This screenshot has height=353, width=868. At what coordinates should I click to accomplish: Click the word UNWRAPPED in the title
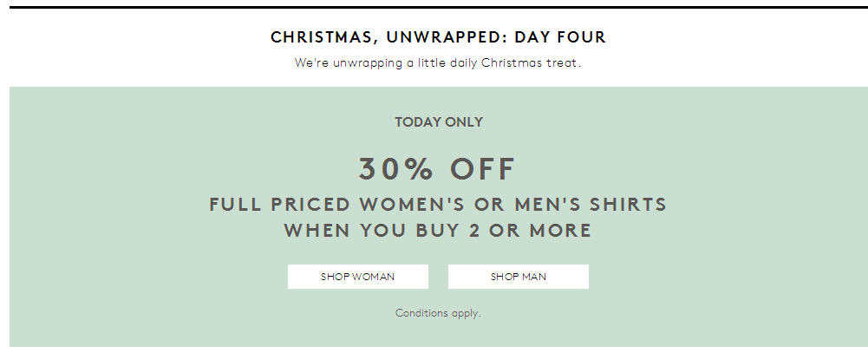tap(447, 37)
